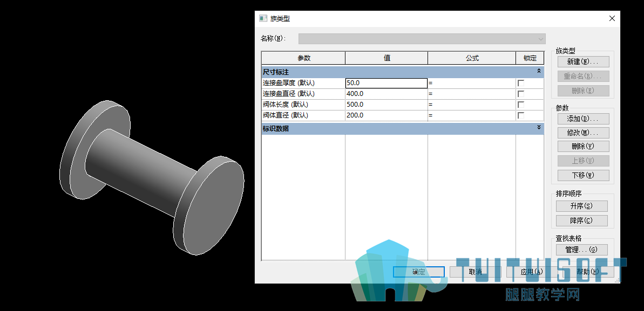The width and height of the screenshot is (644, 311).
Task: Select parameter name 阀体长度 (默认)
Action: [x=286, y=105]
